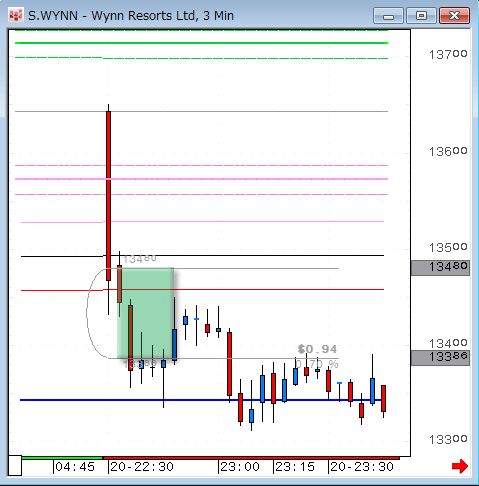Screen dimensions: 479x486
Task: Click the 13300 price axis label
Action: tap(448, 440)
